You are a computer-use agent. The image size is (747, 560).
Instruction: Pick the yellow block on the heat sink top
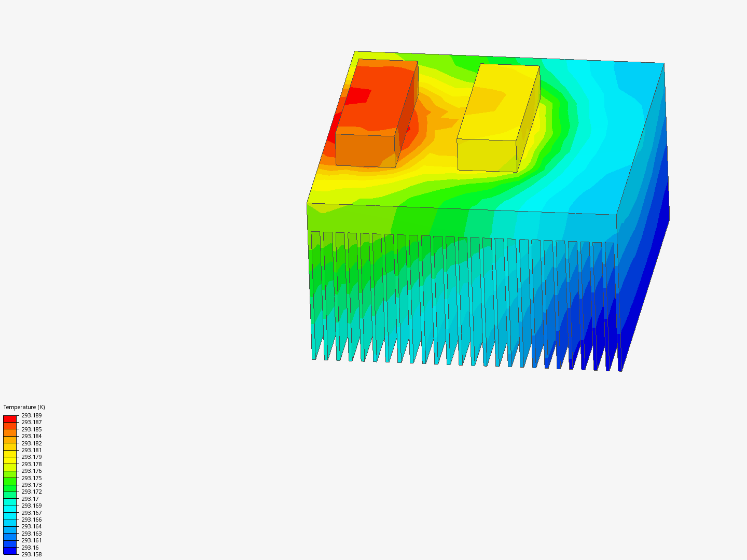pos(498,117)
